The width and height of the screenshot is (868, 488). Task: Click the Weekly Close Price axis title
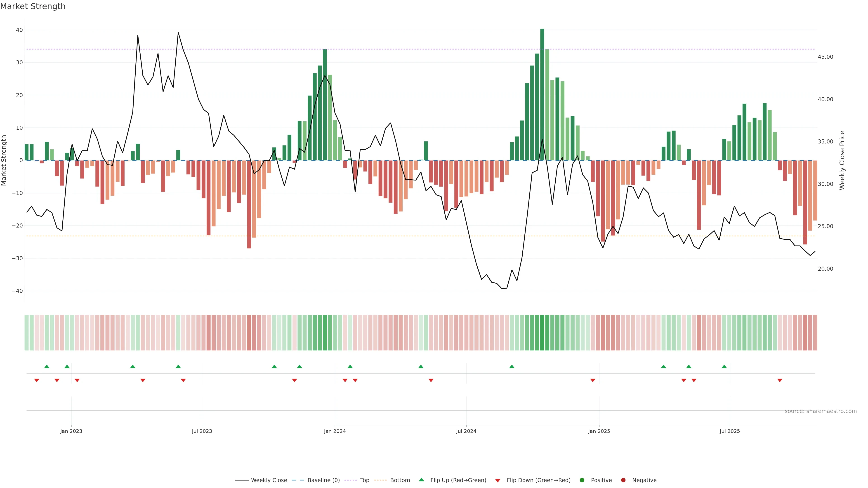[842, 160]
